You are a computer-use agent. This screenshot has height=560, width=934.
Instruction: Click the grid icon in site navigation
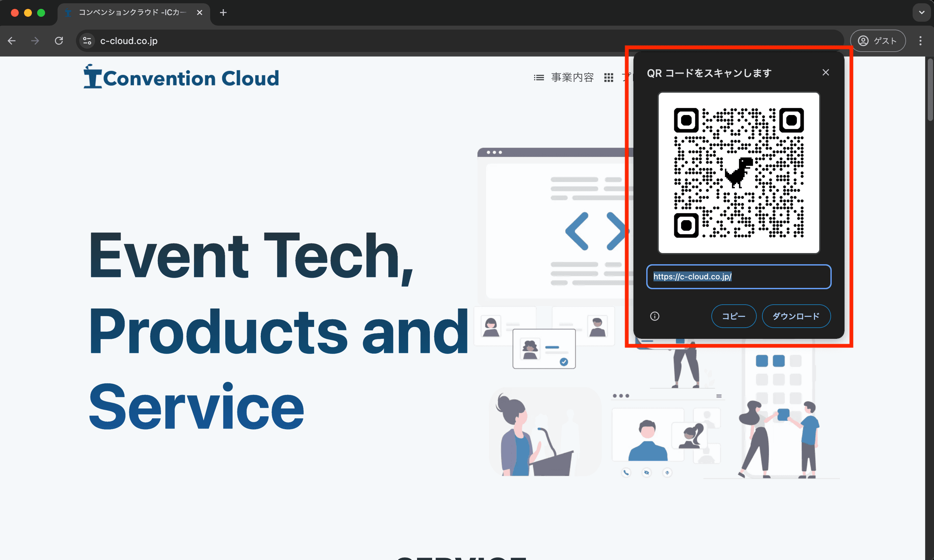608,78
